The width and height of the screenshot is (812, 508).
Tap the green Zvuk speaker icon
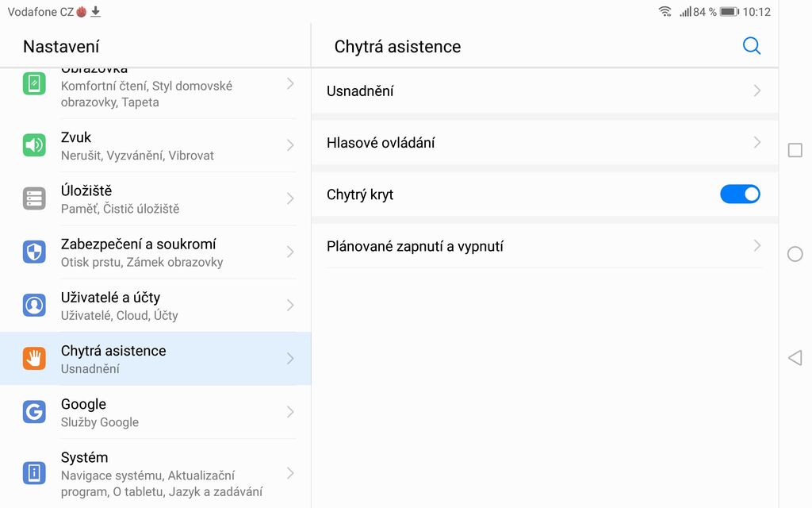click(34, 145)
